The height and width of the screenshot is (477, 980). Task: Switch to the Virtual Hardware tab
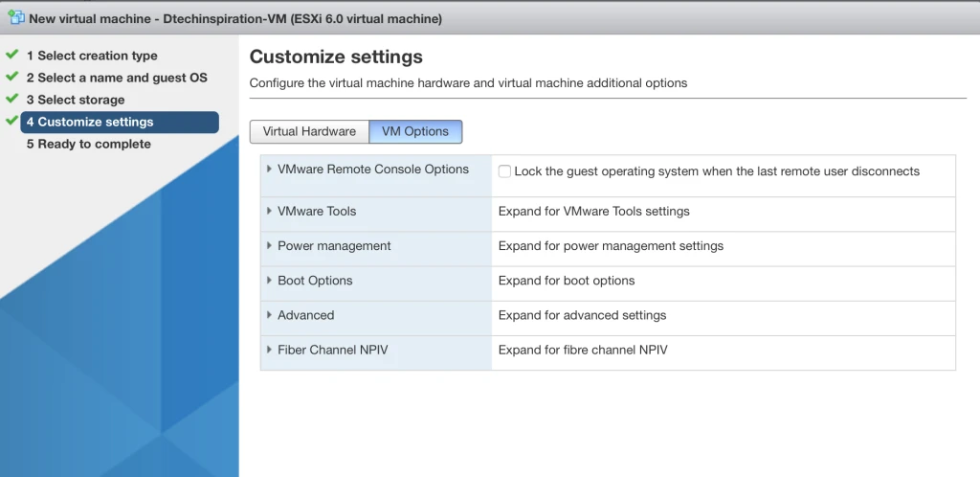pyautogui.click(x=309, y=131)
